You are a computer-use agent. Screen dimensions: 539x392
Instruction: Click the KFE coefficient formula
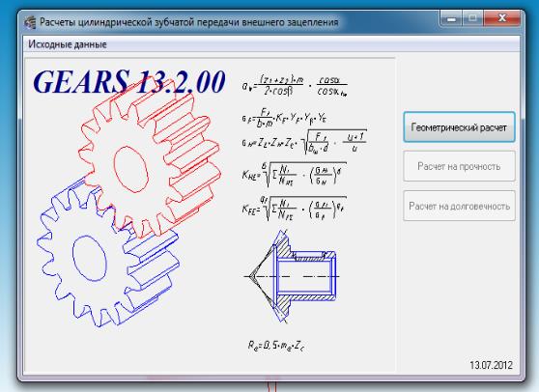(x=294, y=209)
